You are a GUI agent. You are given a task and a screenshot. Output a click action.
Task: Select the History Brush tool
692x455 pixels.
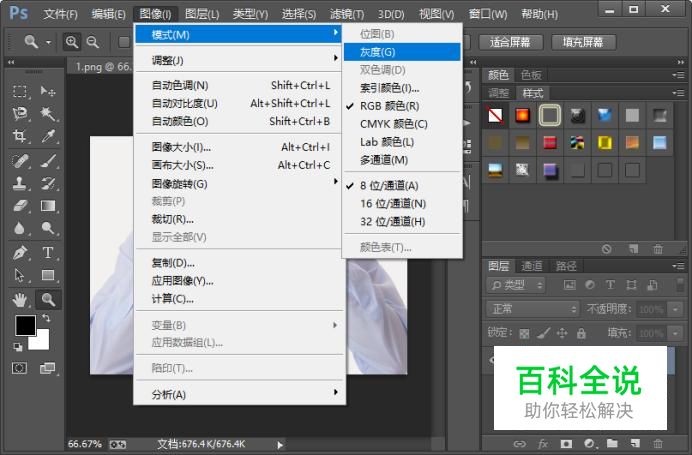(48, 183)
